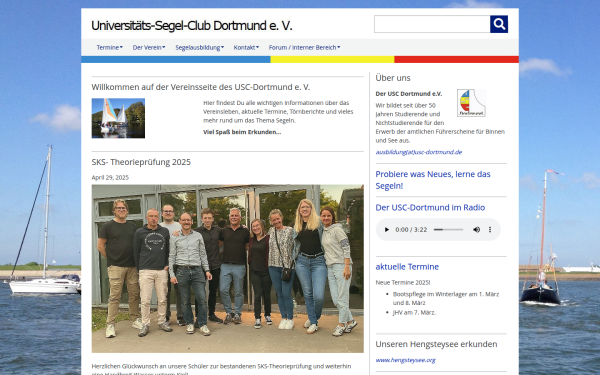600x375 pixels.
Task: Open the 'aktuelle Termine' heading link
Action: tap(407, 267)
